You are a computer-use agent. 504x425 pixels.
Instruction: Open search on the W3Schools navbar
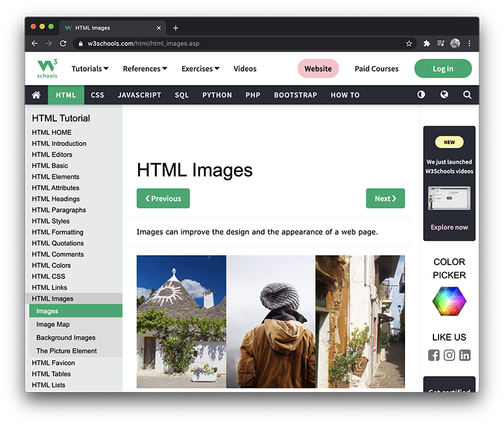(x=467, y=94)
